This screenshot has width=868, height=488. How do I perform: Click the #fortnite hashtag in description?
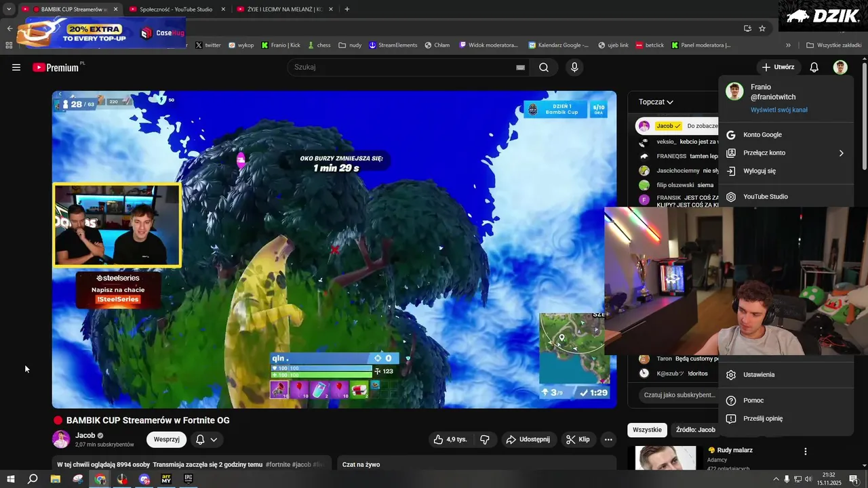(x=279, y=464)
